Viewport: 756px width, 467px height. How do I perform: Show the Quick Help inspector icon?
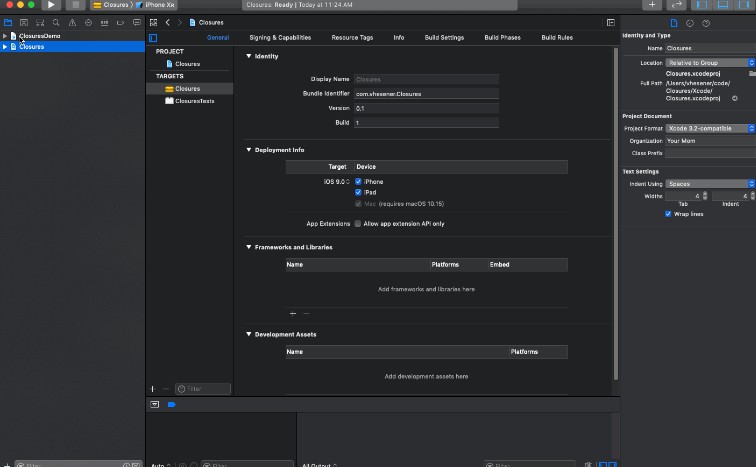705,22
